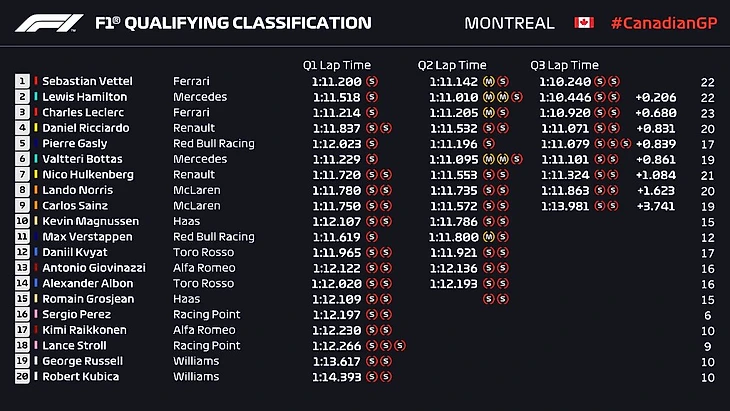The width and height of the screenshot is (730, 411).
Task: Select the Q3 Lap Time column header
Action: point(564,65)
